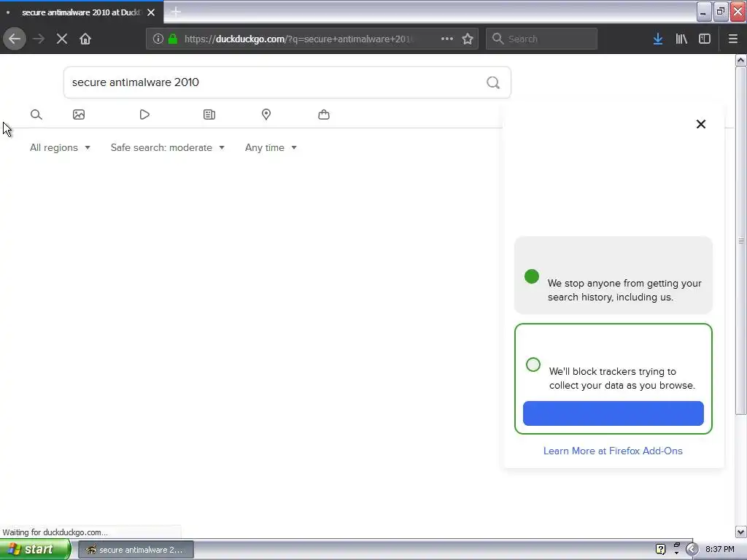This screenshot has width=747, height=560.
Task: Expand the All regions dropdown
Action: click(x=60, y=147)
